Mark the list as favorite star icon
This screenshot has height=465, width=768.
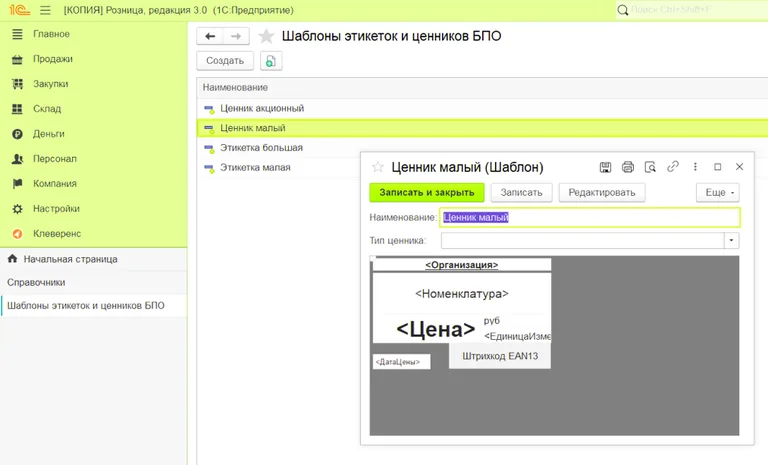(266, 36)
